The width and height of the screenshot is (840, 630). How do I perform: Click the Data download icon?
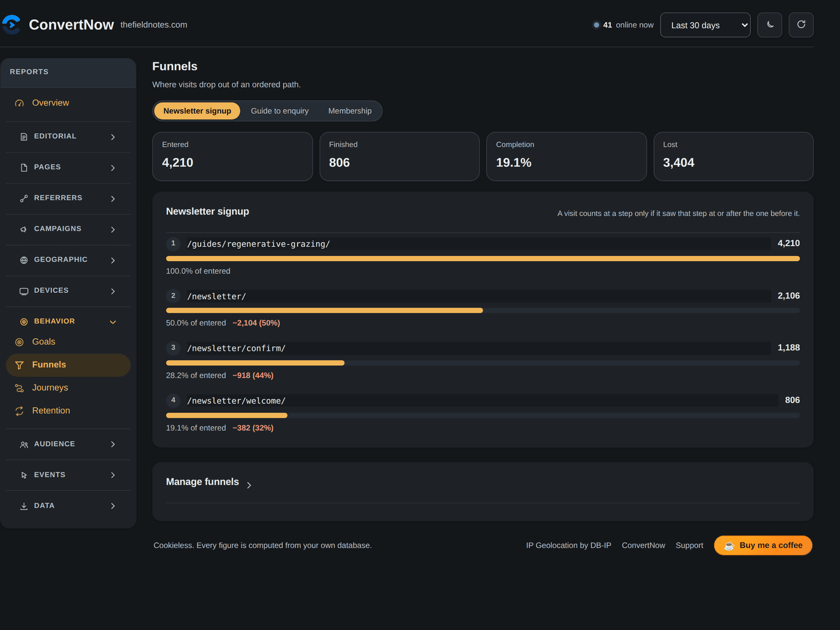point(24,506)
